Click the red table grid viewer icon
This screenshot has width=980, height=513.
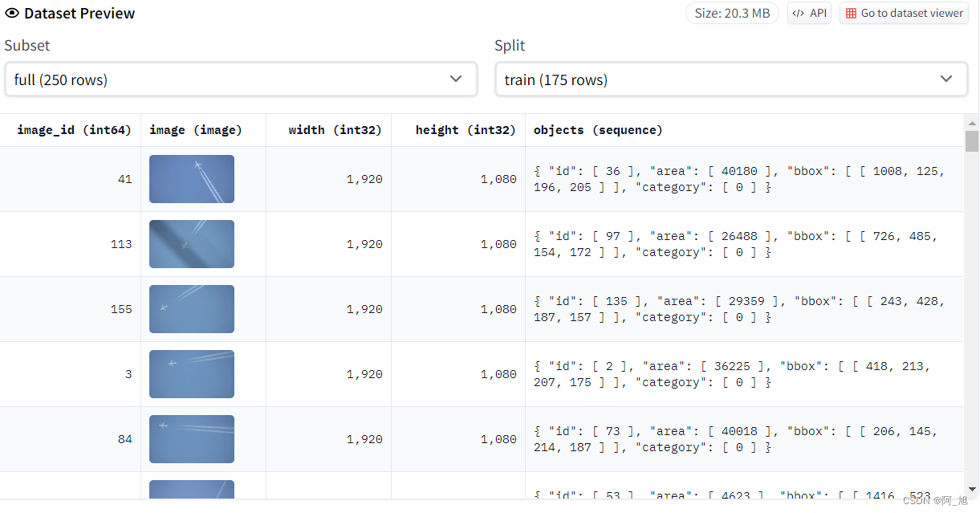pyautogui.click(x=851, y=14)
